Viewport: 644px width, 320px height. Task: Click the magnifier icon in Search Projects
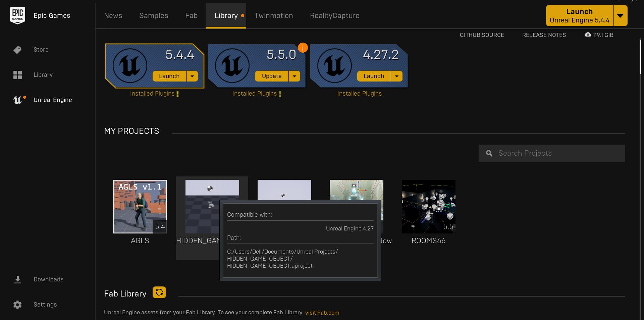[489, 153]
